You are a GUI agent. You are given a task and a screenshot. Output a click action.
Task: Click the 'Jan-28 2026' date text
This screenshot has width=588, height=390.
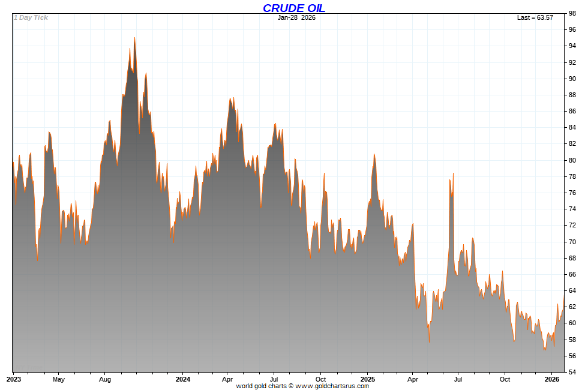296,17
